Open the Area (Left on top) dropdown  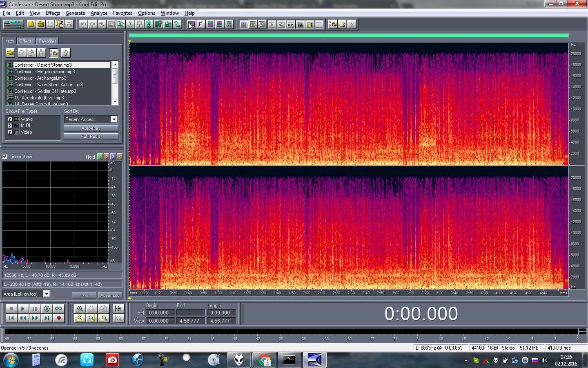click(47, 294)
